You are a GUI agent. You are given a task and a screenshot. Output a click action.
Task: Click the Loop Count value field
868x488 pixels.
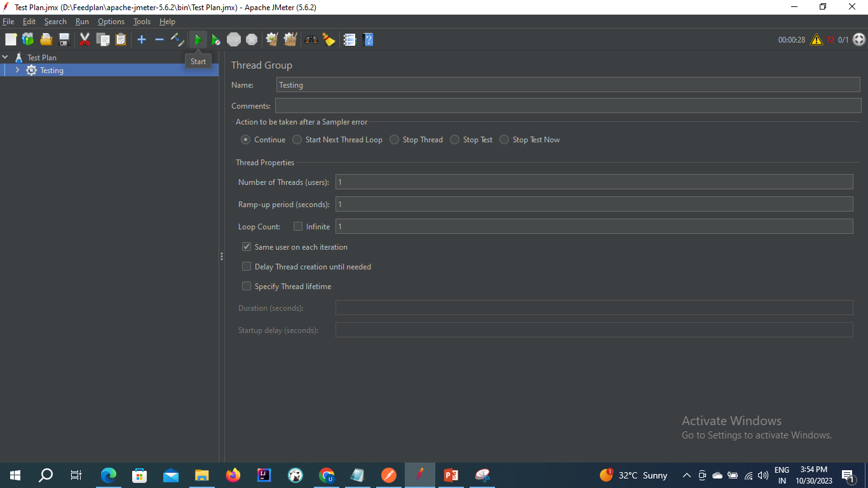pos(594,226)
